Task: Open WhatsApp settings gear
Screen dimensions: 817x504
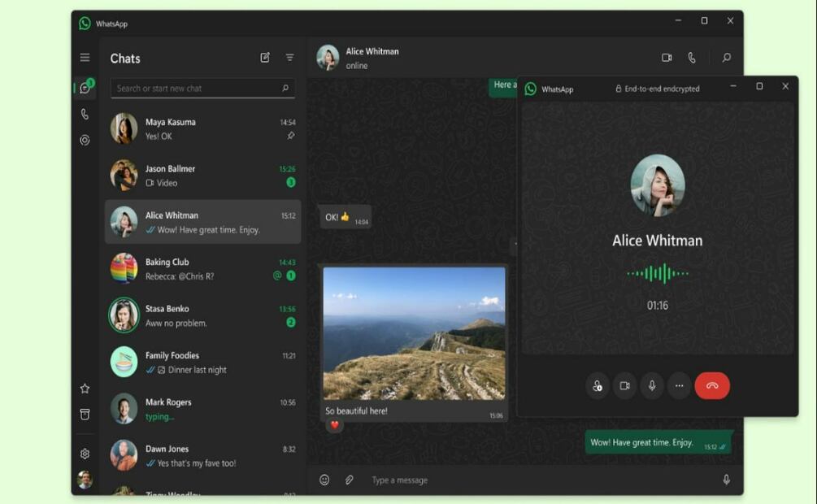Action: pos(85,454)
